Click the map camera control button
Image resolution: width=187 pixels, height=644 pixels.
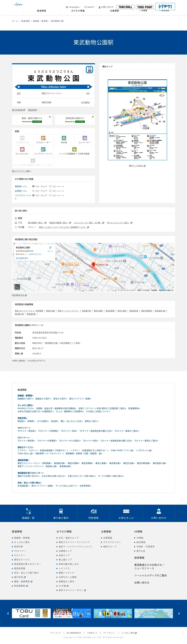[170, 285]
